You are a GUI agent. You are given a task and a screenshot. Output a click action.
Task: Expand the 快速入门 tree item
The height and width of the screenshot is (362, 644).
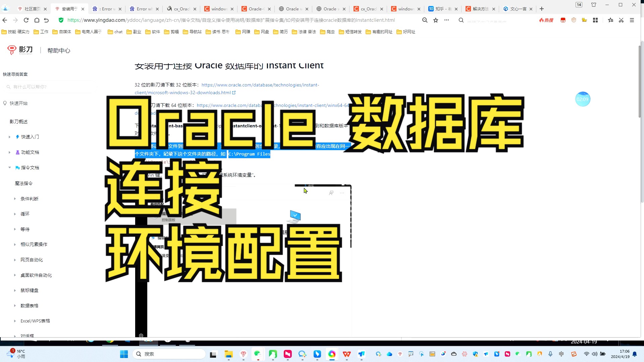9,137
